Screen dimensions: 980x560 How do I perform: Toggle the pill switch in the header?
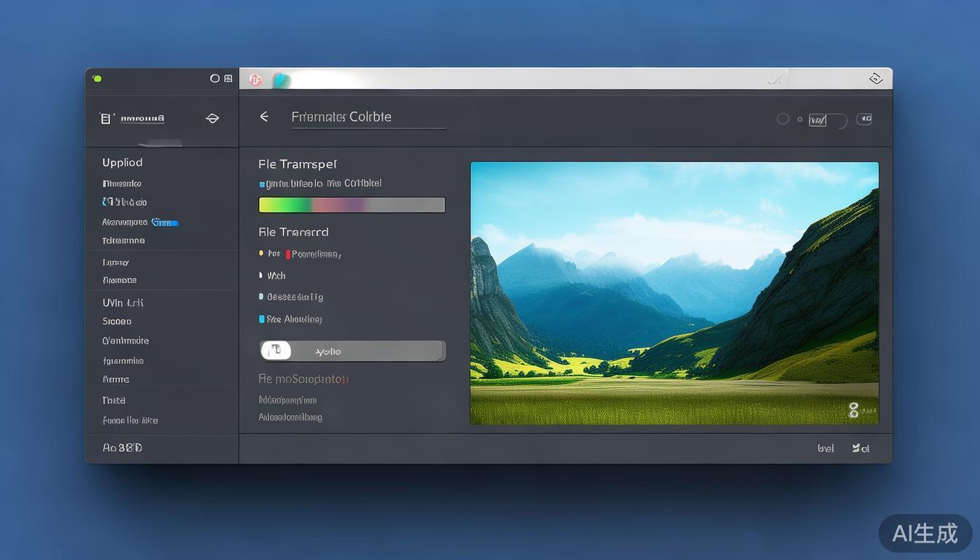point(828,120)
